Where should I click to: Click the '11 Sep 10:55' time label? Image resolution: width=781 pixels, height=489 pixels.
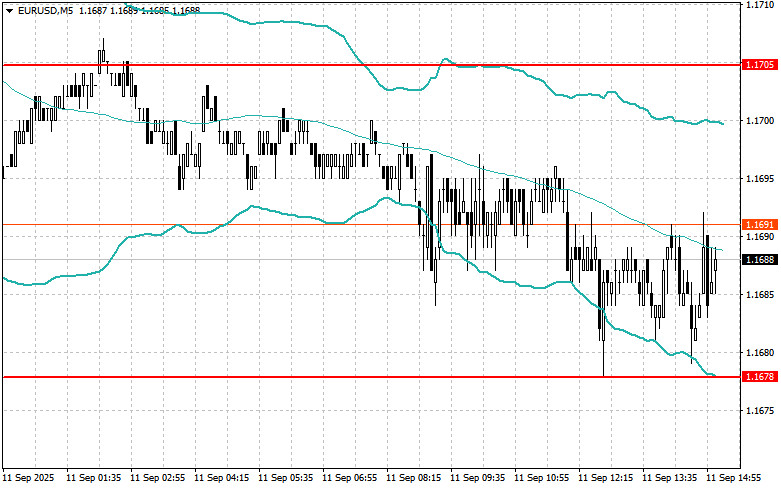click(542, 478)
